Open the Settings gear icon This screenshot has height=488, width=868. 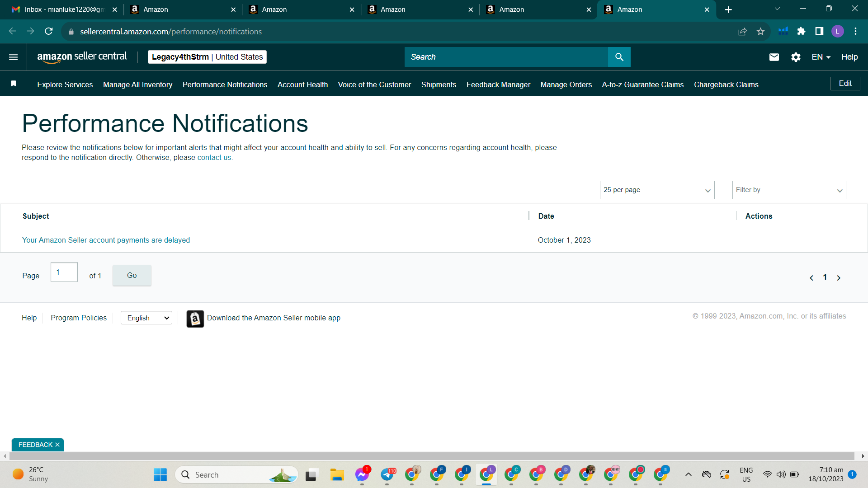tap(796, 57)
